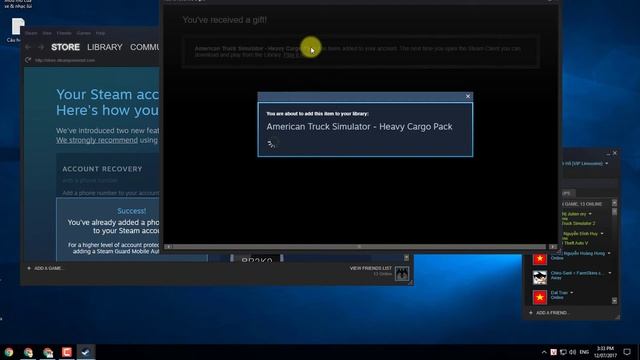
Task: Click the Friends list scrollbar thumb
Action: coord(614,211)
